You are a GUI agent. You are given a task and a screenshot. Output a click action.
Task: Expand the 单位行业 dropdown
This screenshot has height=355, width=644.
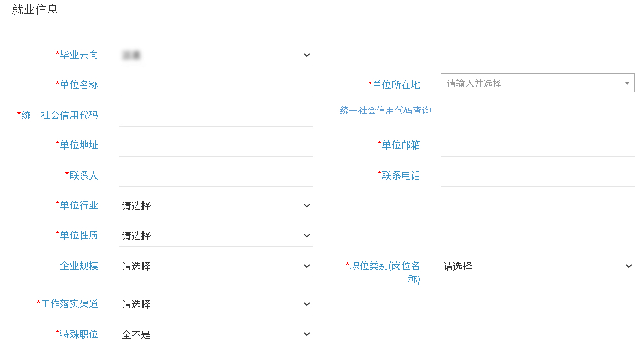click(216, 206)
